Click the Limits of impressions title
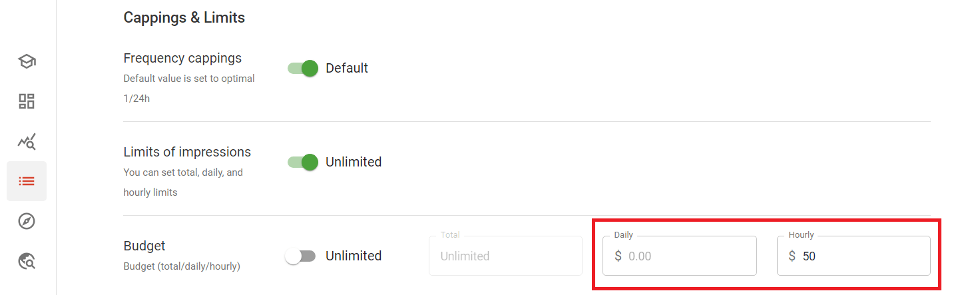This screenshot has height=295, width=980. pos(187,152)
